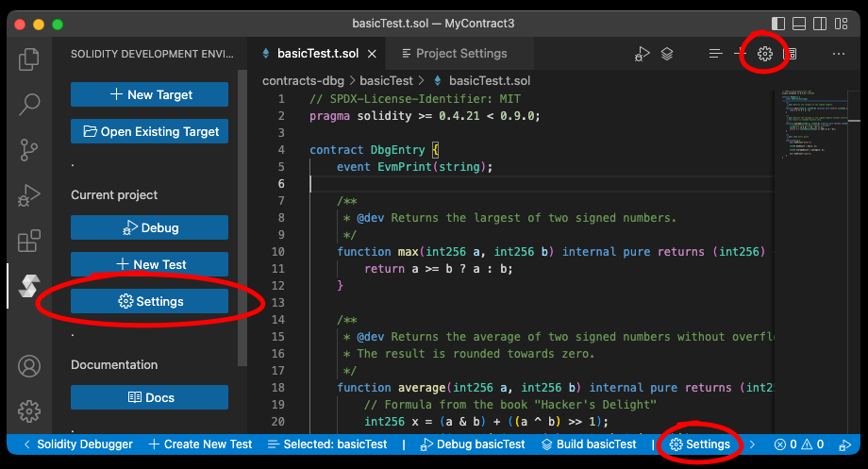The height and width of the screenshot is (469, 868).
Task: Toggle the secondary side bar layout button
Action: tap(821, 23)
